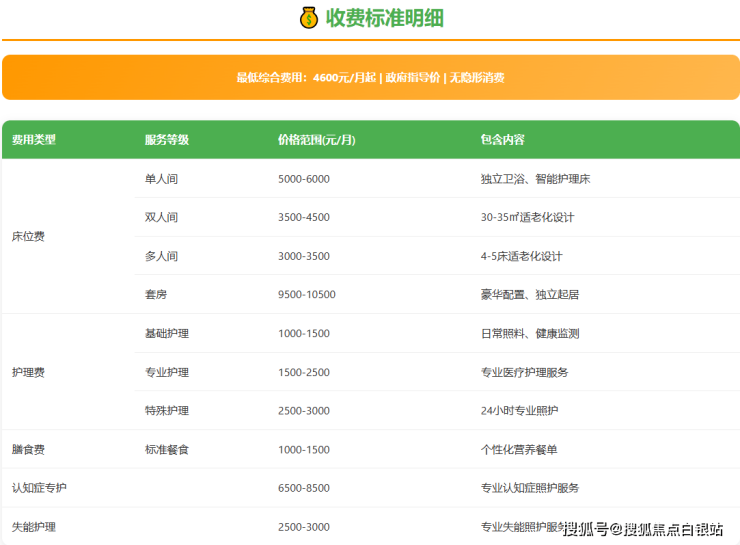Click the 基础护理 row label
The image size is (740, 545).
pos(166,334)
